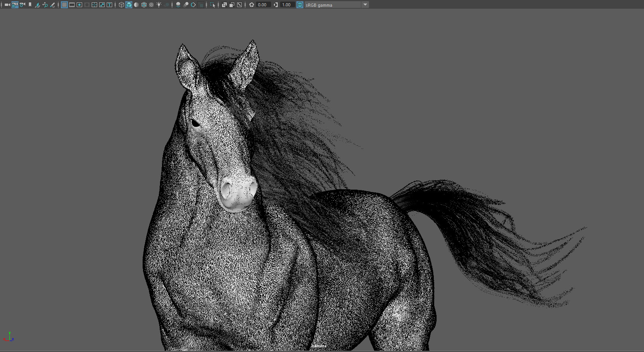Image resolution: width=644 pixels, height=352 pixels.
Task: Enable Wireframe on Shaded
Action: pos(144,5)
